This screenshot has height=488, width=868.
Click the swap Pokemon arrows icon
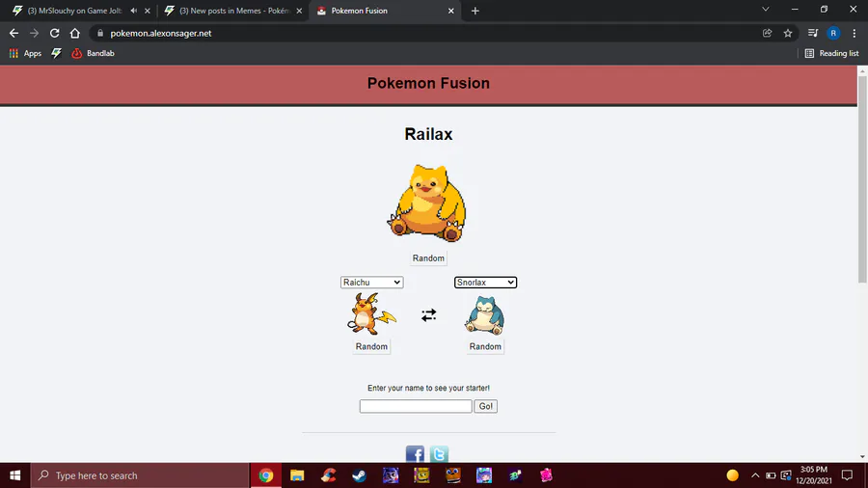tap(428, 314)
